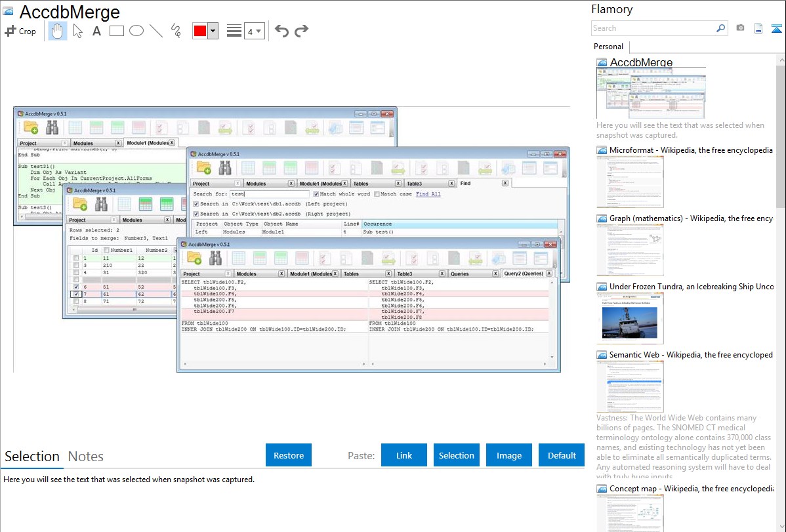Viewport: 786px width, 532px height.
Task: Select the ellipse shape tool
Action: (136, 31)
